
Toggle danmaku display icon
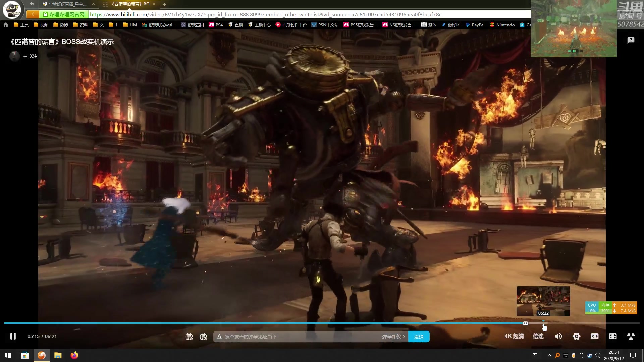pos(189,337)
